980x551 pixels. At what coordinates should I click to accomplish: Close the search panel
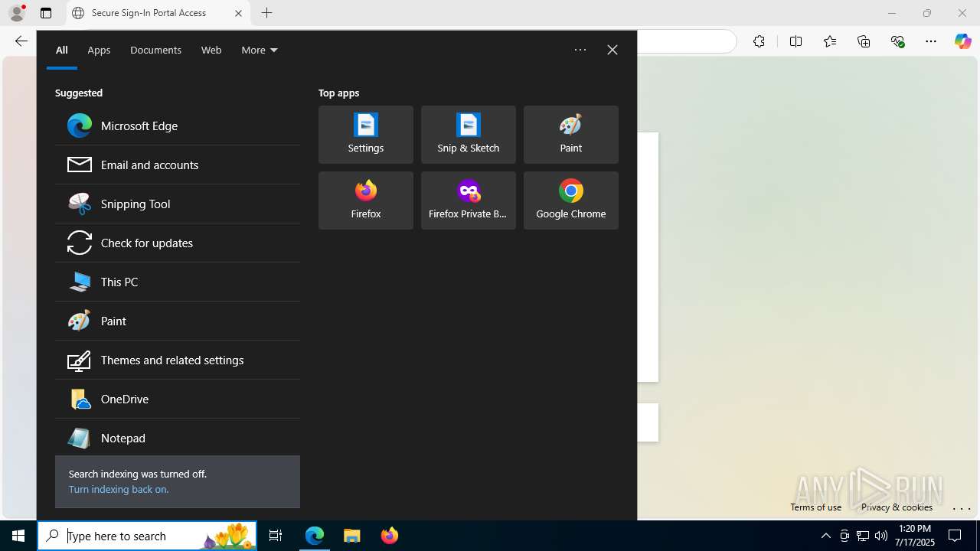point(612,50)
